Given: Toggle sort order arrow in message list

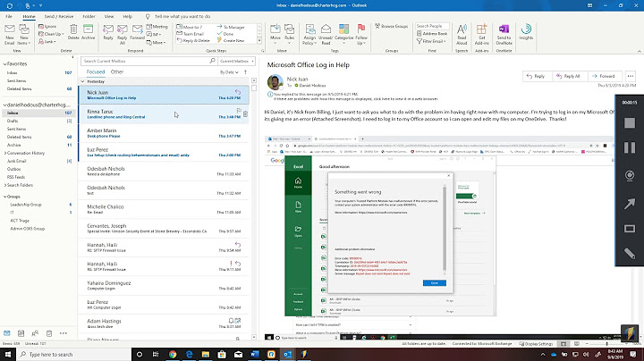Looking at the screenshot, I should tap(246, 72).
